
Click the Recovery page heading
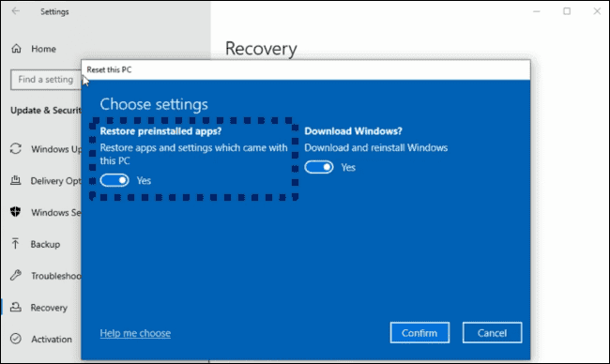[261, 49]
